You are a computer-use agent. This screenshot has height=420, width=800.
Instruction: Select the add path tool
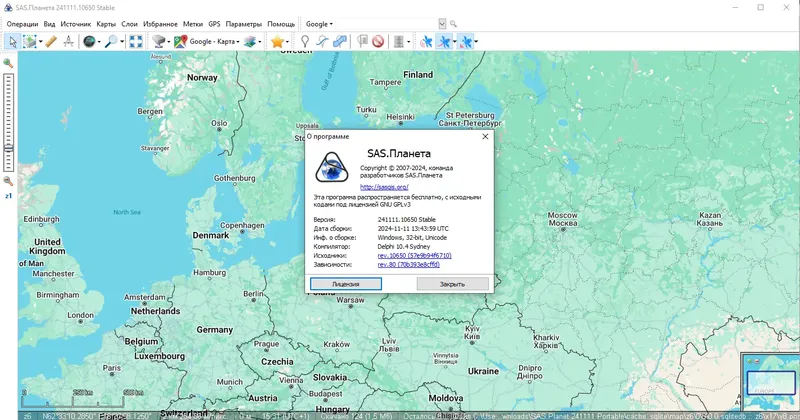pos(322,41)
